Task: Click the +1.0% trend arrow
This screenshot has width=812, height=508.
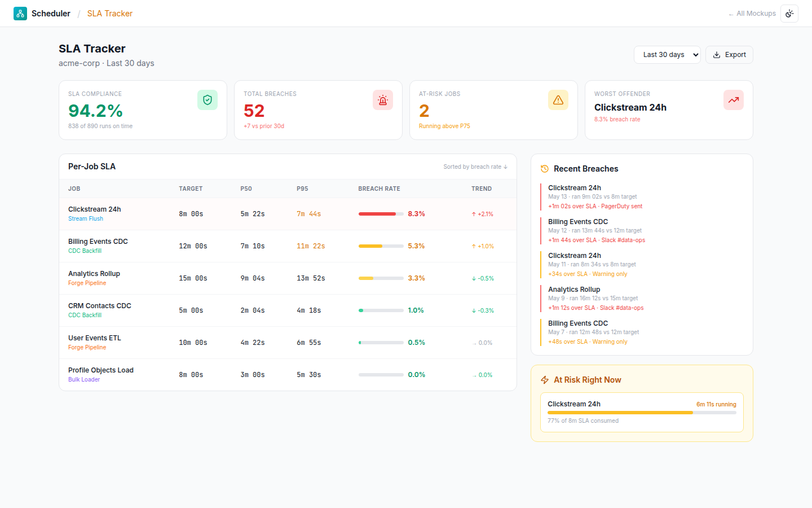Action: click(482, 247)
